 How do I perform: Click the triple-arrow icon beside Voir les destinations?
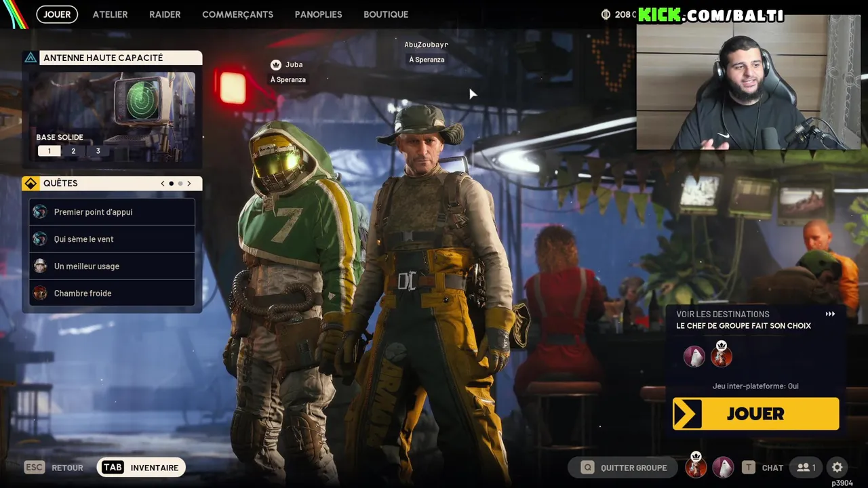(830, 314)
